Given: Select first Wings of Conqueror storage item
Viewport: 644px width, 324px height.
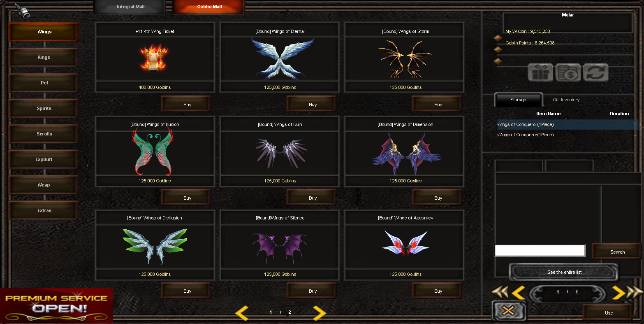Looking at the screenshot, I should tap(567, 124).
